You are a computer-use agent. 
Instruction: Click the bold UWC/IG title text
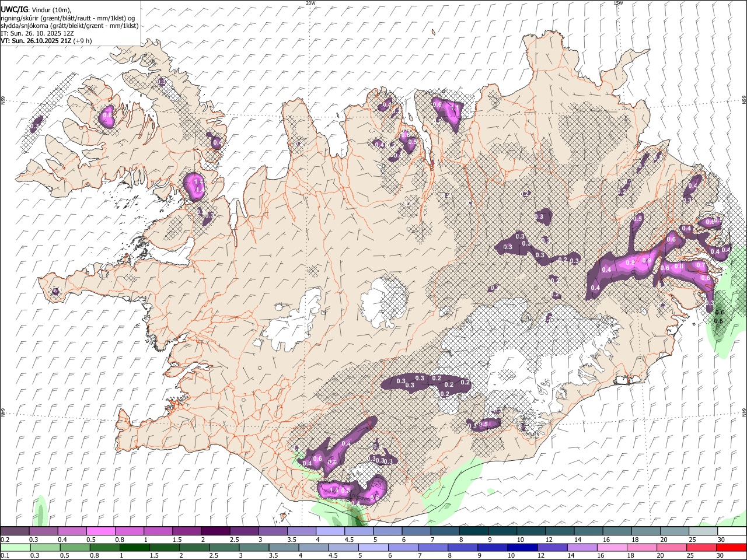coord(14,9)
